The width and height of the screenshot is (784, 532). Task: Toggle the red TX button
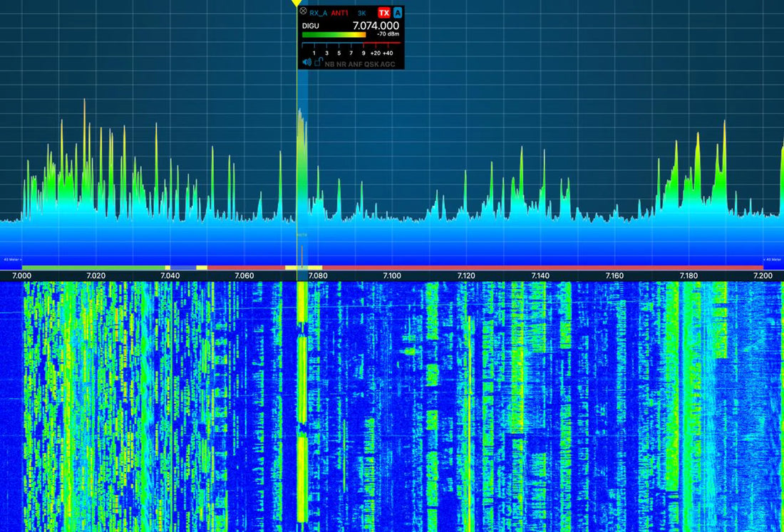pyautogui.click(x=384, y=13)
